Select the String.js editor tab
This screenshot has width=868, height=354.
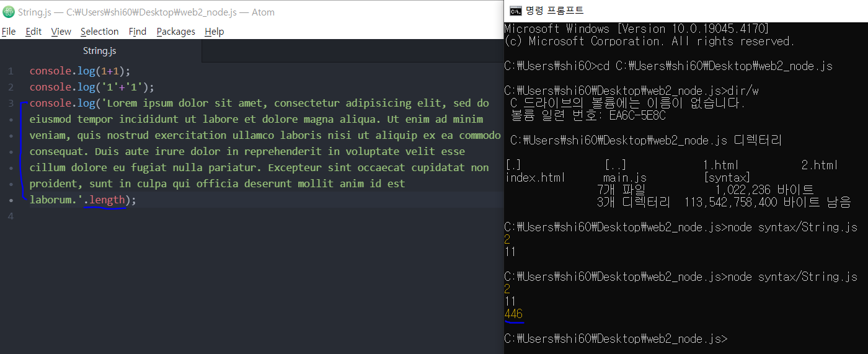[x=100, y=51]
